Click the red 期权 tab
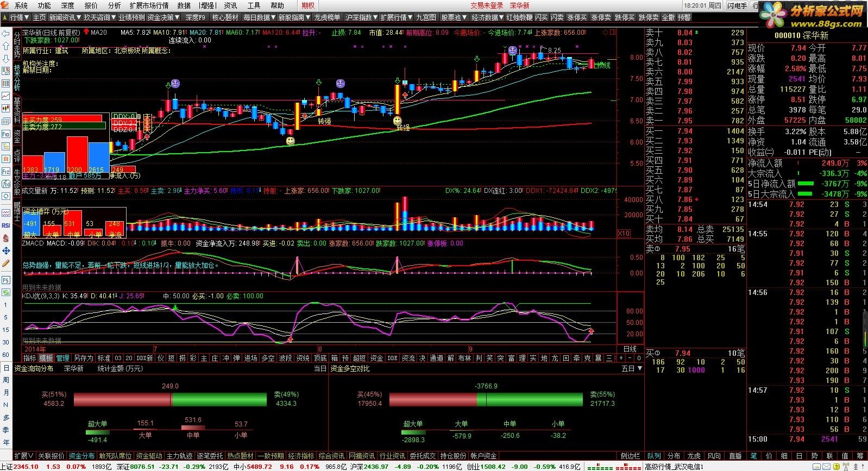 [x=308, y=5]
